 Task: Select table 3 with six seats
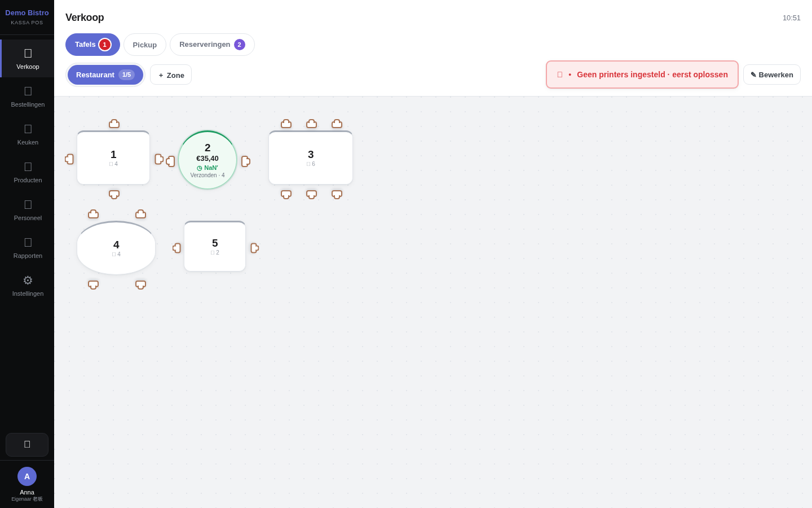point(311,157)
